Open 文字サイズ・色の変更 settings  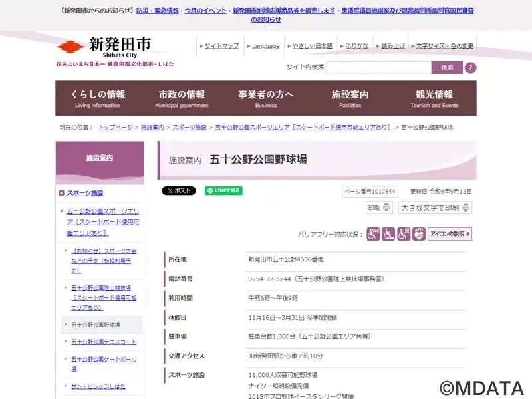(444, 46)
